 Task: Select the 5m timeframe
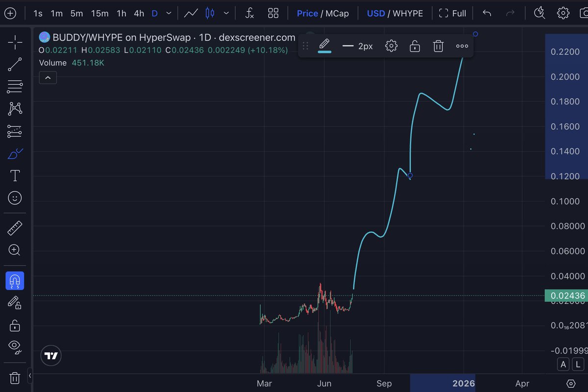coord(76,13)
